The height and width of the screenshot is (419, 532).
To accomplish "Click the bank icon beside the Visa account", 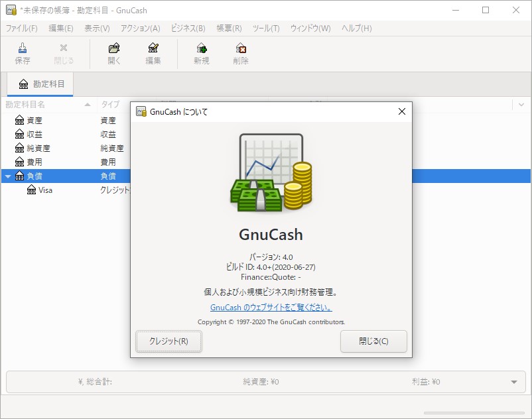I will pos(31,190).
